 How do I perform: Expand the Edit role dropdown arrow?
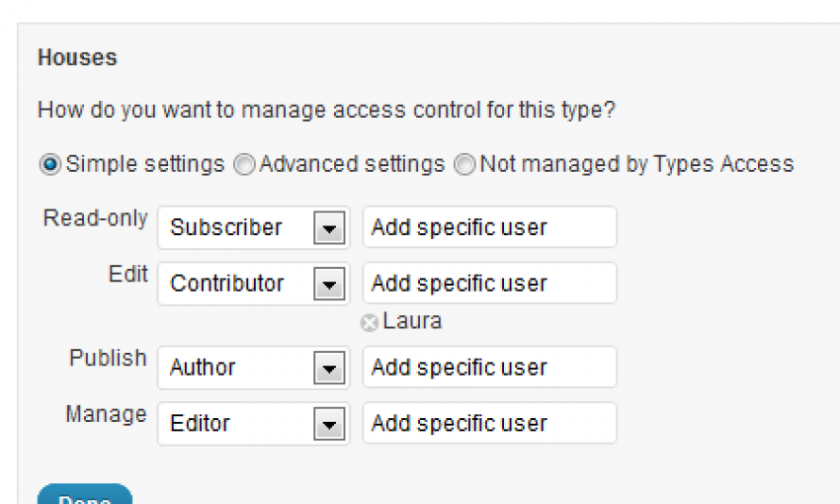[x=329, y=284]
